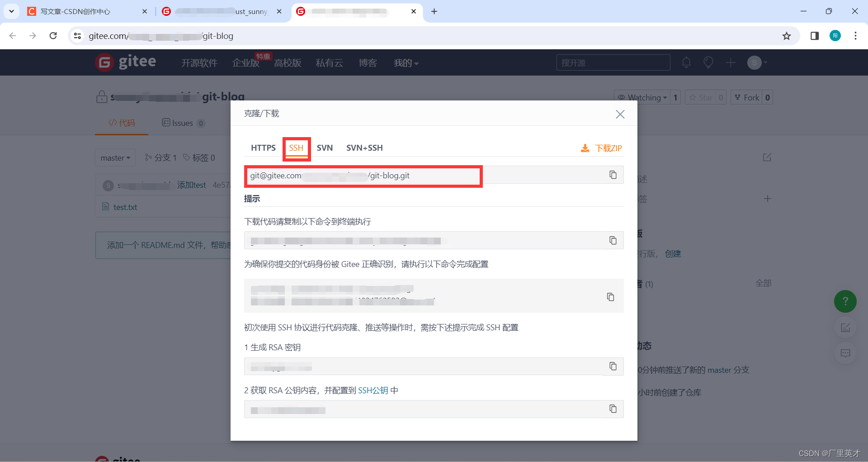Viewport: 868px width, 462px height.
Task: Click the download icon next to 下载ZIP
Action: pos(585,148)
